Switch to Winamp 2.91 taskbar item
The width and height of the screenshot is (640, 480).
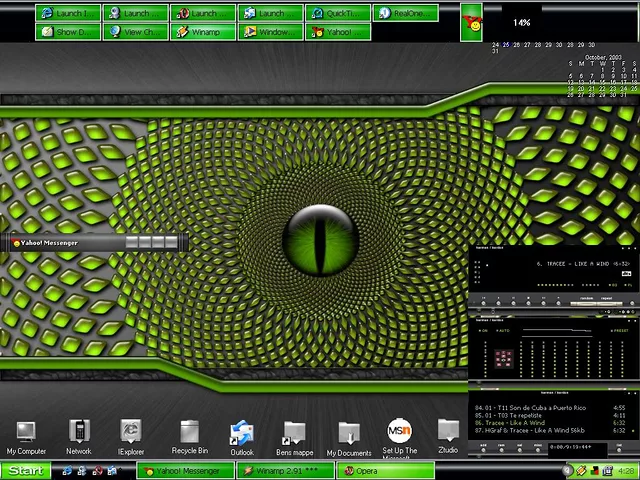coord(285,471)
